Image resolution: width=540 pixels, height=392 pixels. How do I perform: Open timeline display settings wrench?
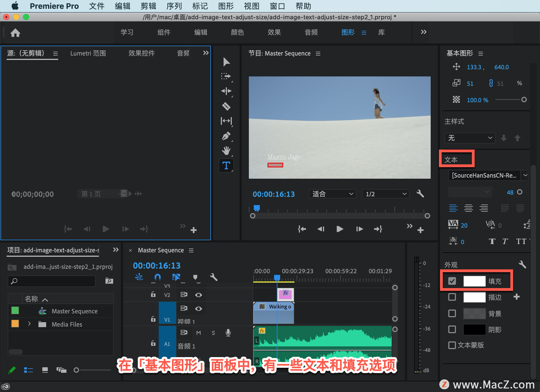pos(214,277)
